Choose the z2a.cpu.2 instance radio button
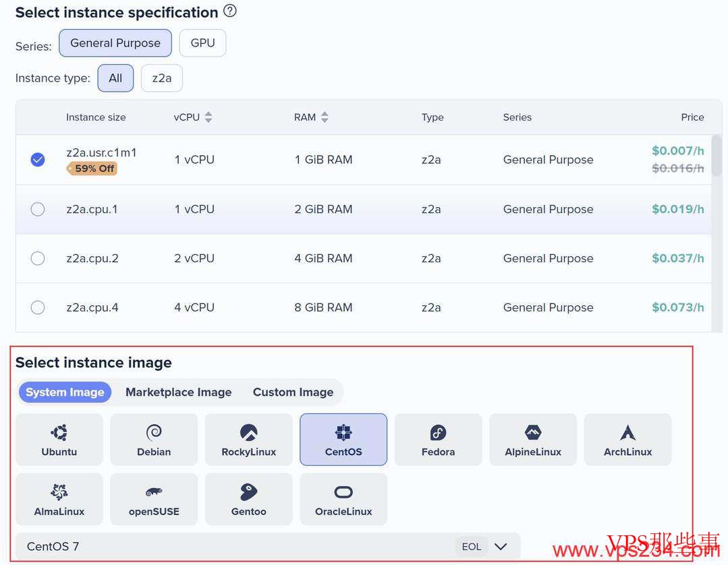This screenshot has width=728, height=565. coord(38,258)
